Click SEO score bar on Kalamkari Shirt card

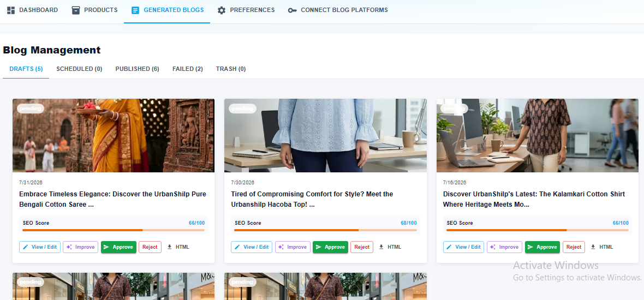coord(537,230)
